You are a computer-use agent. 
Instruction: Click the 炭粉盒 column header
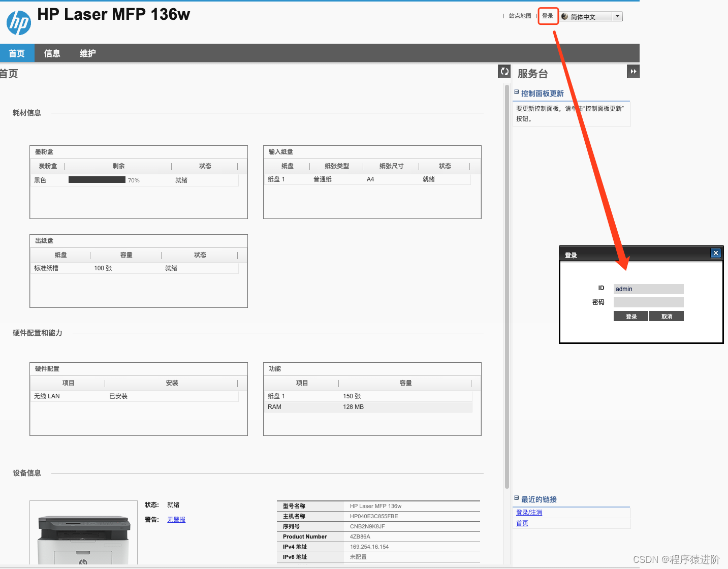pos(48,166)
